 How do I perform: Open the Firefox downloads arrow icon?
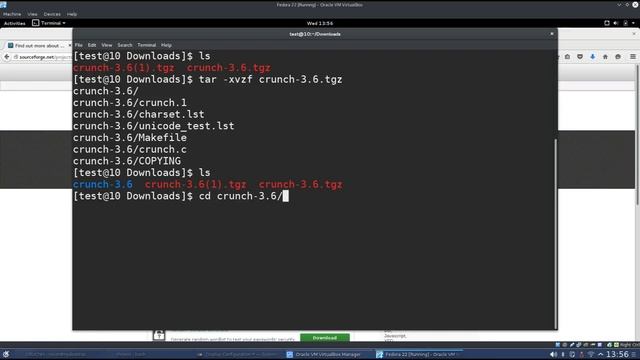tap(592, 57)
